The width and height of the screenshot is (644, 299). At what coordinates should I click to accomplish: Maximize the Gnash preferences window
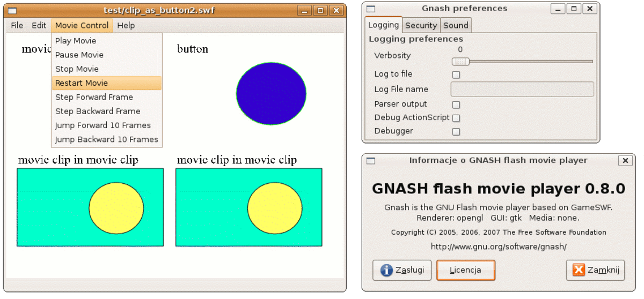tap(574, 9)
